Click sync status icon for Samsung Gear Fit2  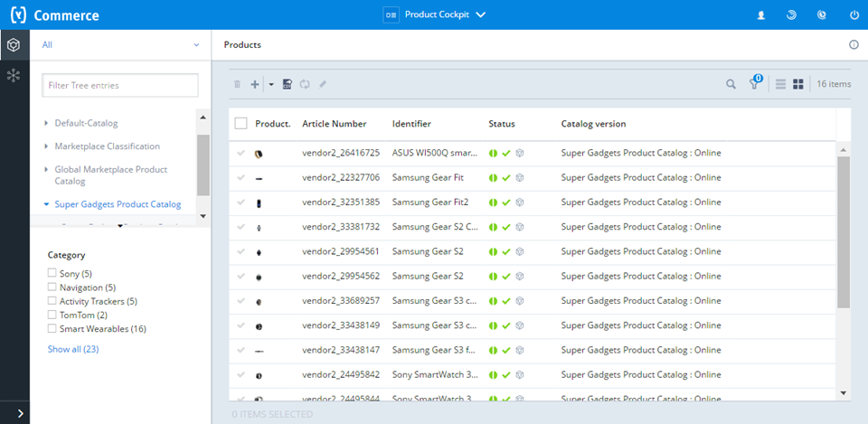[x=494, y=203]
